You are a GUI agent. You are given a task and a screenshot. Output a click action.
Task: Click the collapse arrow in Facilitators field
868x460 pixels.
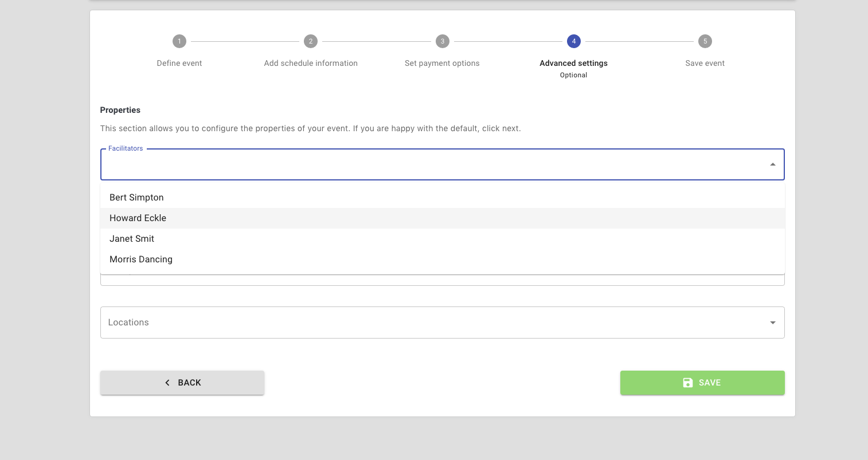coord(772,164)
